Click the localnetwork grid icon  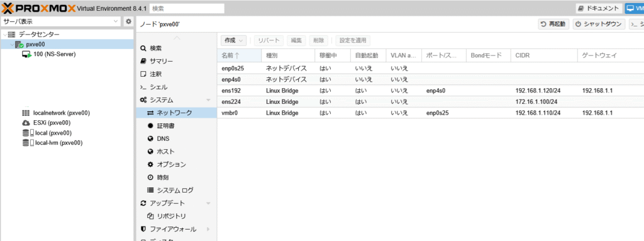coord(26,113)
